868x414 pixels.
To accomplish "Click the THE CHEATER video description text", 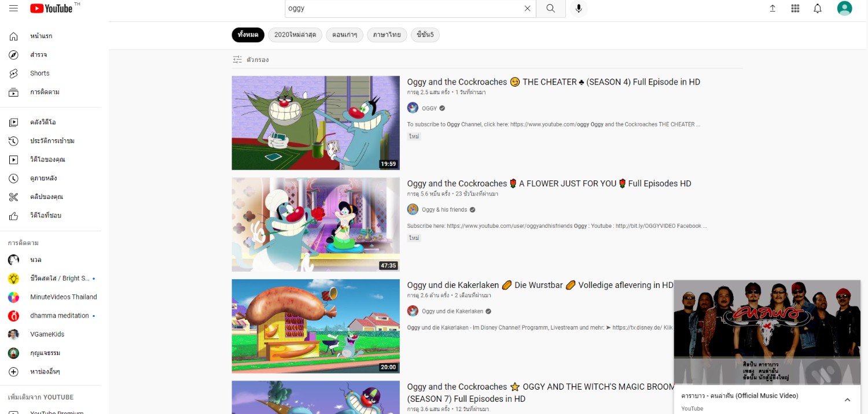I will [554, 124].
